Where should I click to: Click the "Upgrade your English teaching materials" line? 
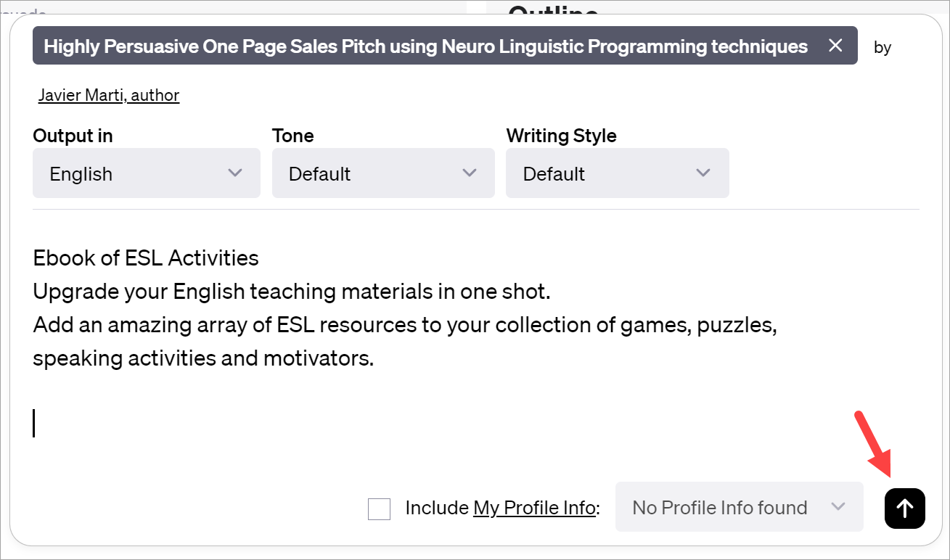292,292
